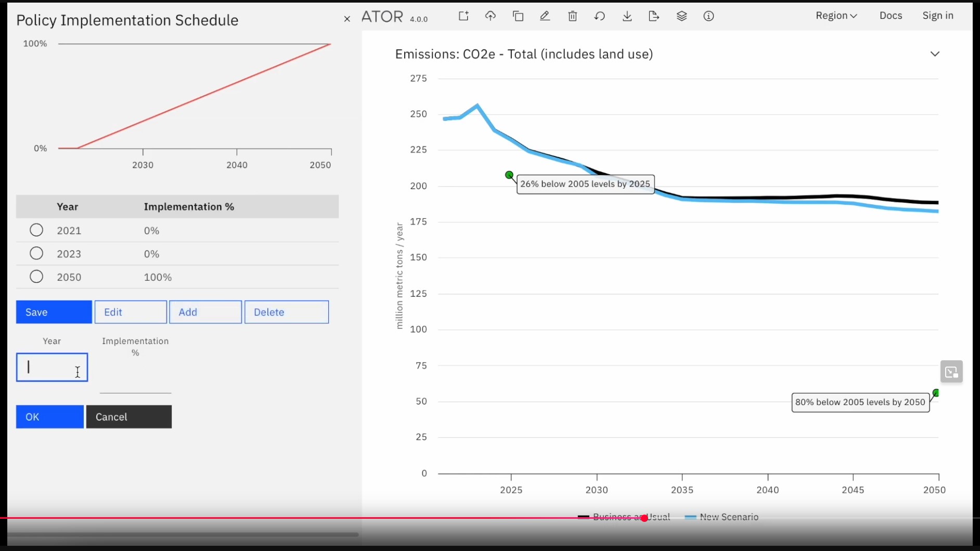
Task: Click the 'Year' column header
Action: coord(68,207)
